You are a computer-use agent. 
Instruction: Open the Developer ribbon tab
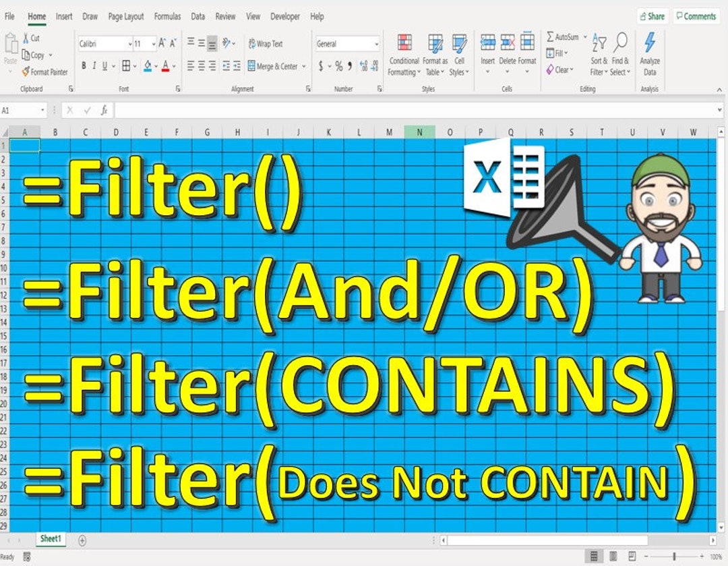click(x=285, y=16)
